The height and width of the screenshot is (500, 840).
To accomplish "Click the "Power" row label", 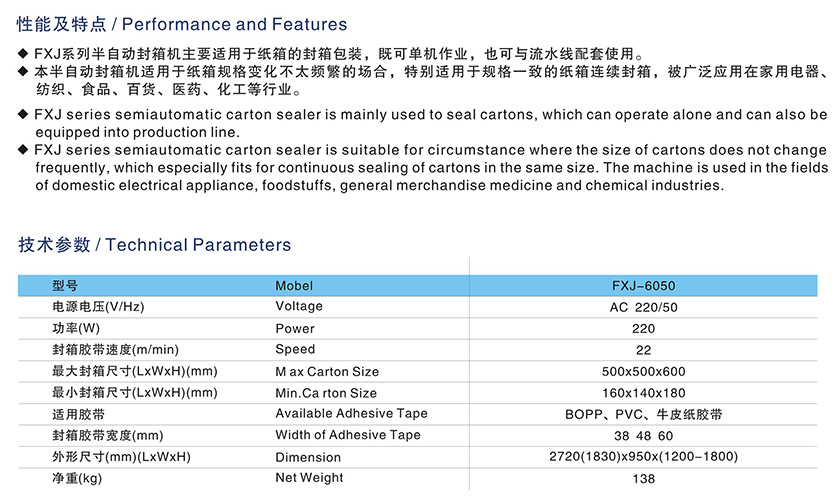I will (295, 328).
